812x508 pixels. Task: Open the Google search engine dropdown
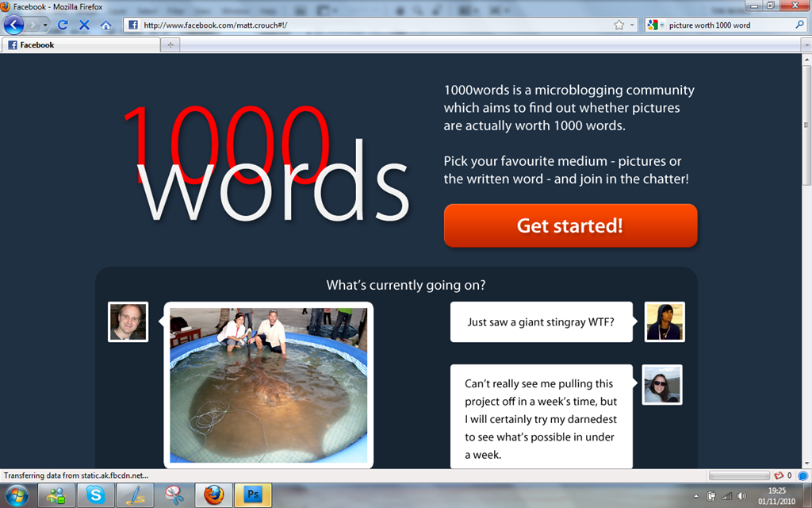coord(660,25)
